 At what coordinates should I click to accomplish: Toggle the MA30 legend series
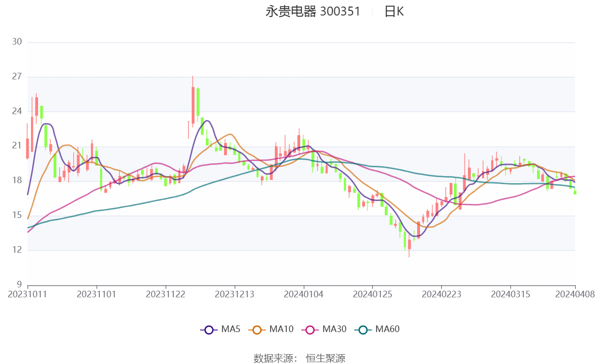pyautogui.click(x=324, y=329)
